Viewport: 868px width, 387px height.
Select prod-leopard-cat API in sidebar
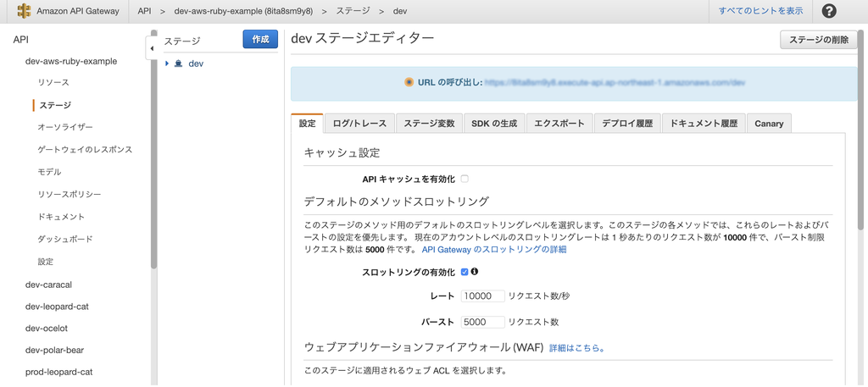click(x=58, y=372)
